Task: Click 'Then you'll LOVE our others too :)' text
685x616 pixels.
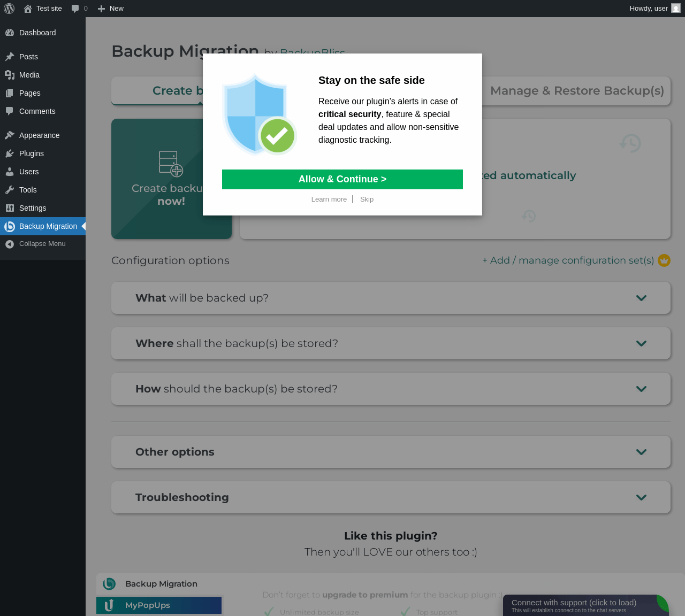Action: pos(391,552)
